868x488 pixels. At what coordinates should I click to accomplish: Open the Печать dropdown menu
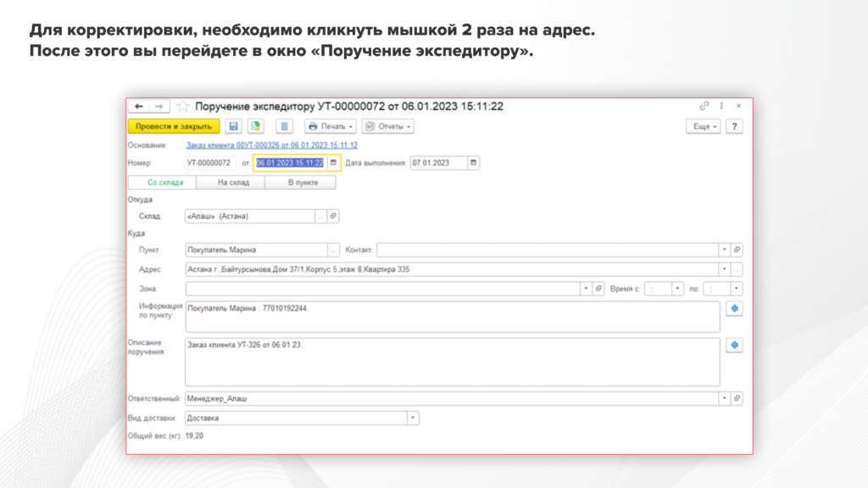click(x=330, y=126)
